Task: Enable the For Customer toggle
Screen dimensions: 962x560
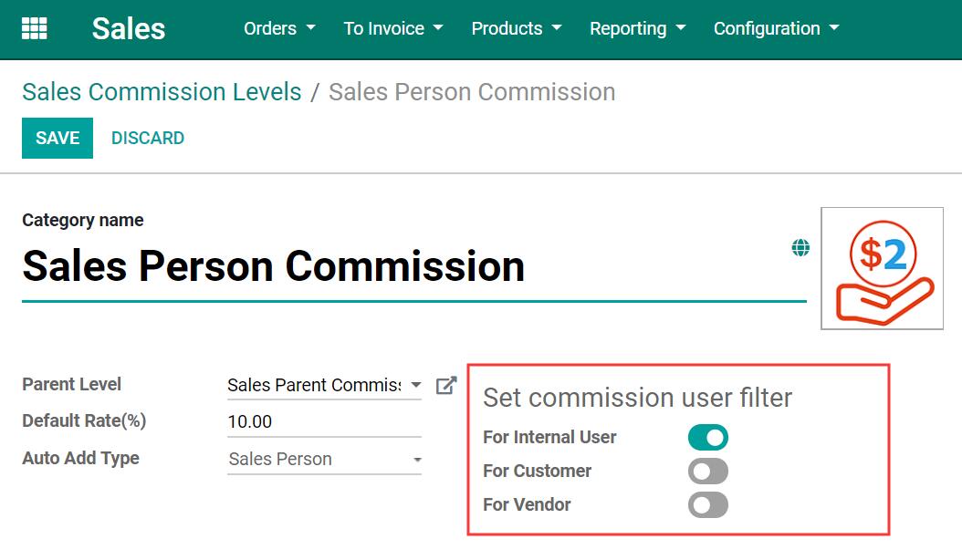Action: 708,471
